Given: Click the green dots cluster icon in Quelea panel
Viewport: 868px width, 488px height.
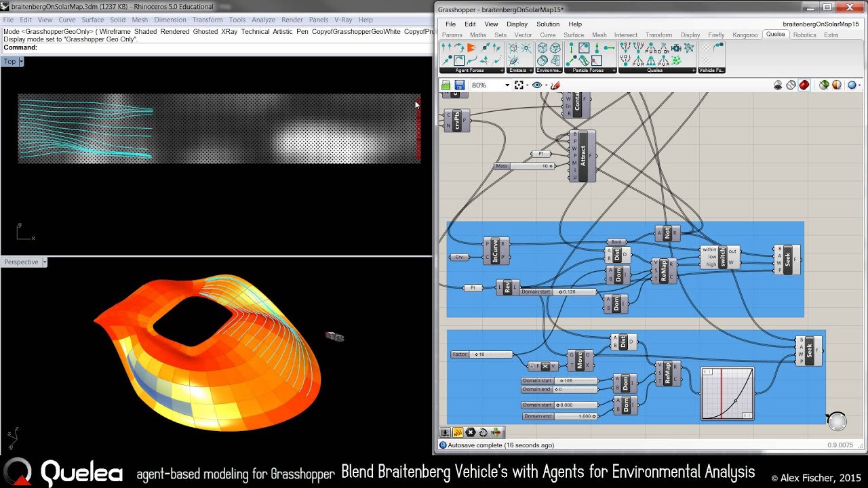Looking at the screenshot, I should [677, 60].
